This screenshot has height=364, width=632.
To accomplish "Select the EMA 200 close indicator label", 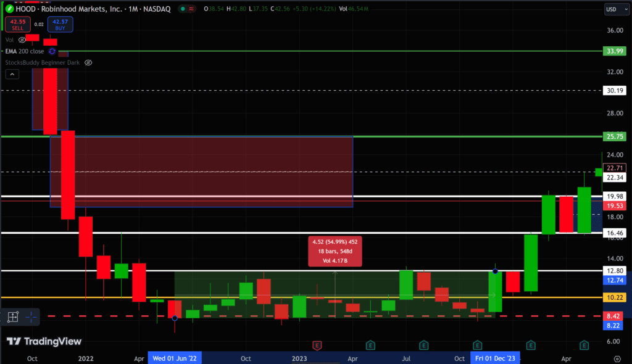I will [25, 51].
